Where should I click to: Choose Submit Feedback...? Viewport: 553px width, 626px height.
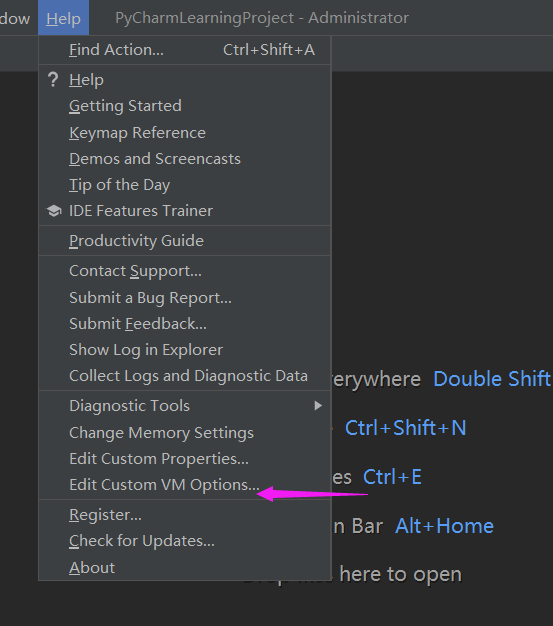pos(184,324)
